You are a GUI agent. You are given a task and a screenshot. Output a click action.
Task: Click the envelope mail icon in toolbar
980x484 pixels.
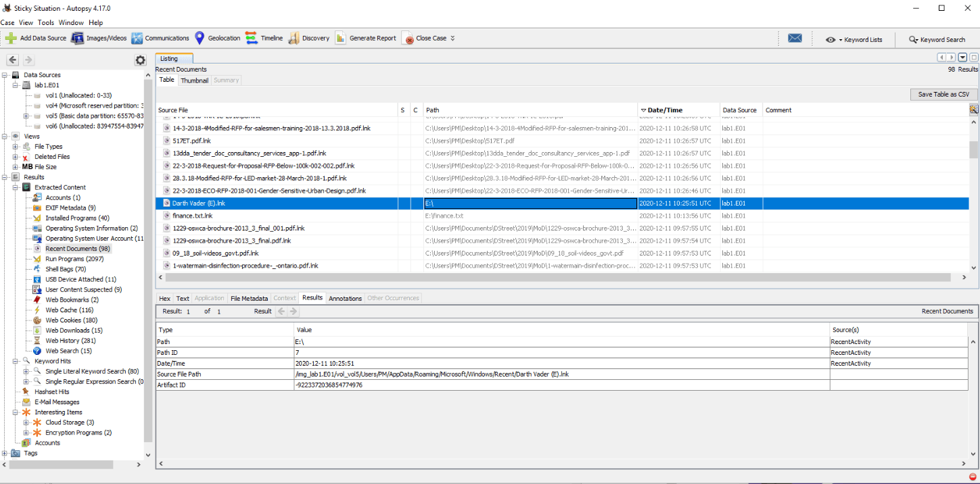[795, 39]
